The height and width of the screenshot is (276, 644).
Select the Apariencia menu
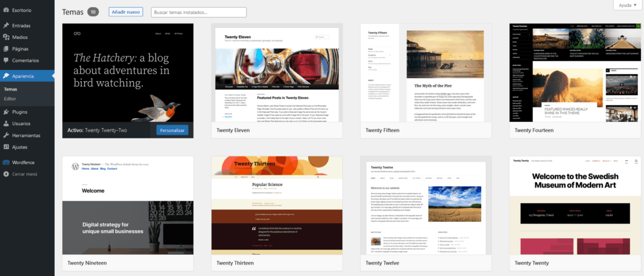point(27,76)
